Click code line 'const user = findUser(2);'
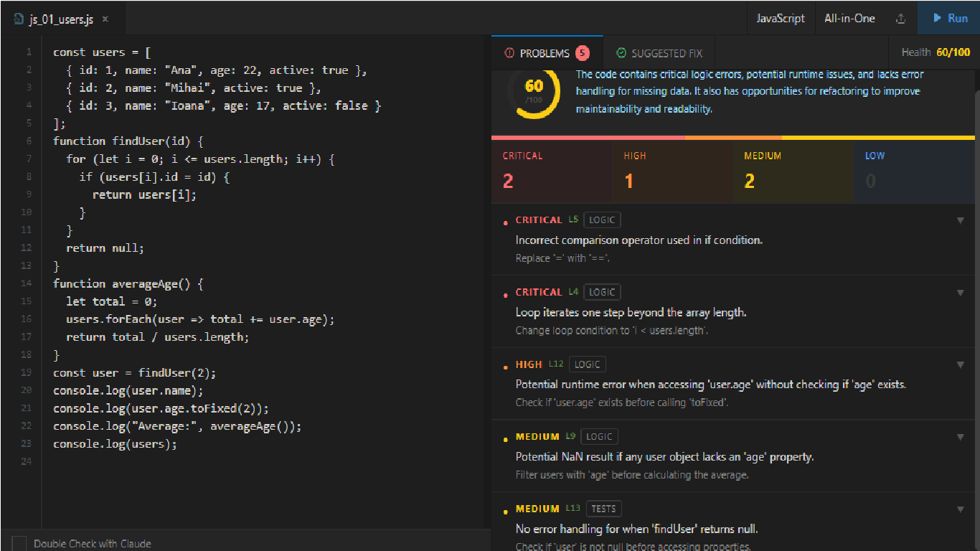The image size is (980, 551). [134, 372]
